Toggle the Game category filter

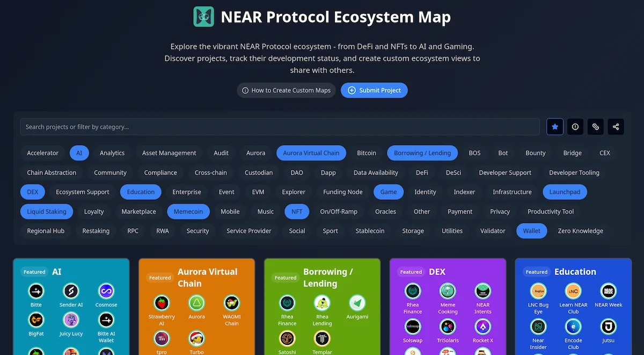tap(389, 192)
